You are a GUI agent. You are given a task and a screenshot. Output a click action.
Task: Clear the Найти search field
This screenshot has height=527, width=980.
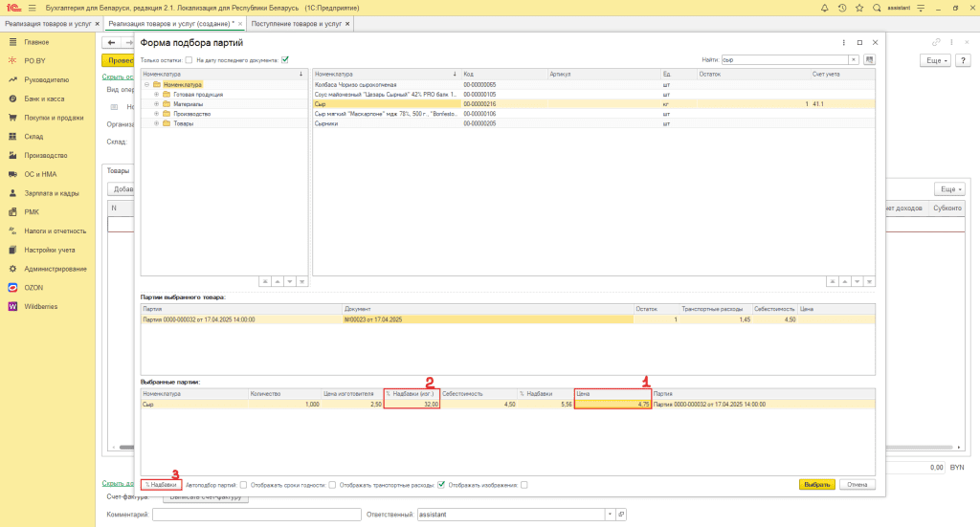[853, 60]
